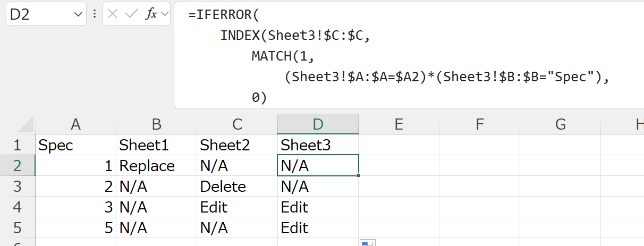Click empty cell G4
The image size is (644, 246).
click(560, 207)
